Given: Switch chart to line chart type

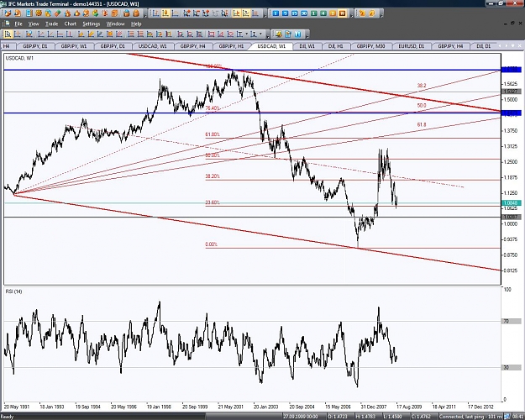Looking at the screenshot, I should (175, 13).
